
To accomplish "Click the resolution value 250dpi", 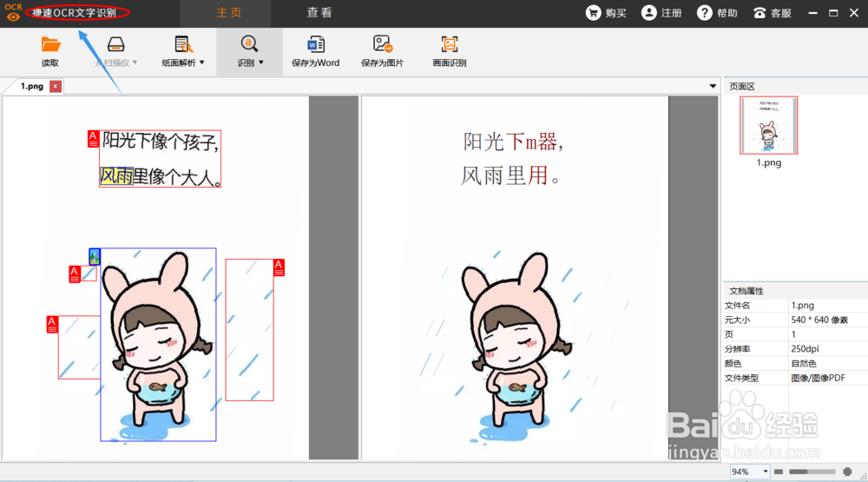I will tap(805, 348).
